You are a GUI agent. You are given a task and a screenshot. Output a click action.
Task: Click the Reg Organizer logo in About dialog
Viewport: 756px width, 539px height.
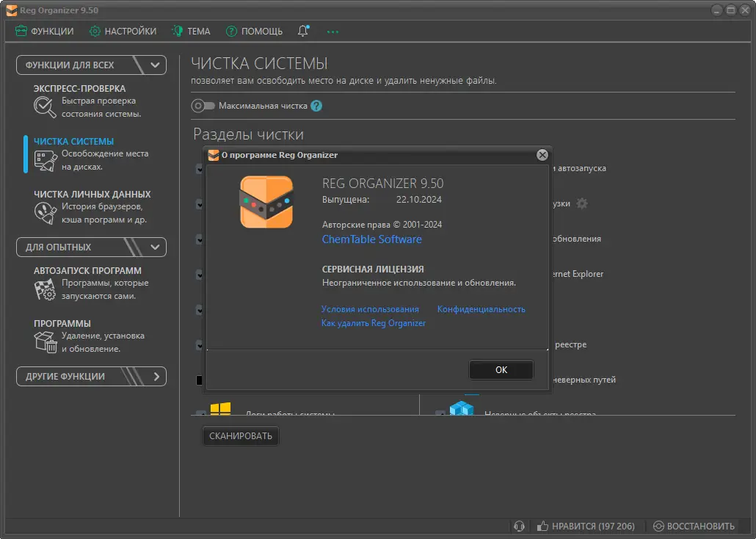click(266, 202)
